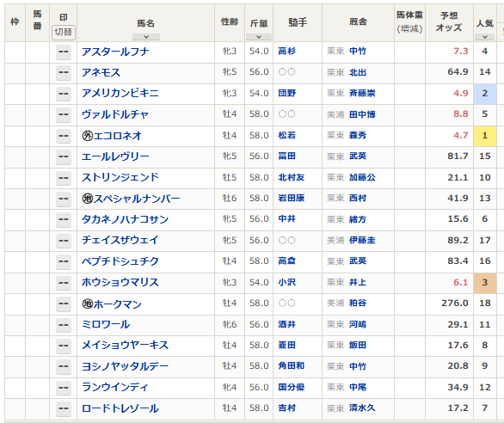Click jockey link 松若
Viewport: 504px width, 423px height.
click(x=286, y=135)
